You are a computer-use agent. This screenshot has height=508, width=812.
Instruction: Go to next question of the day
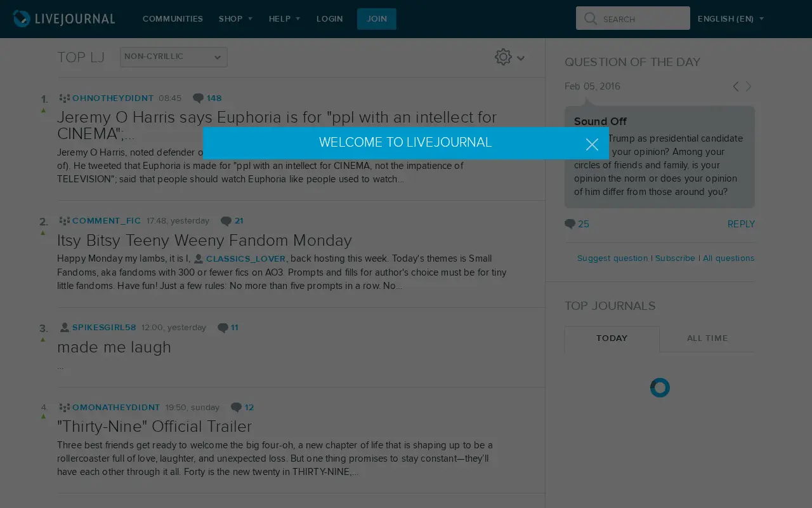[749, 86]
